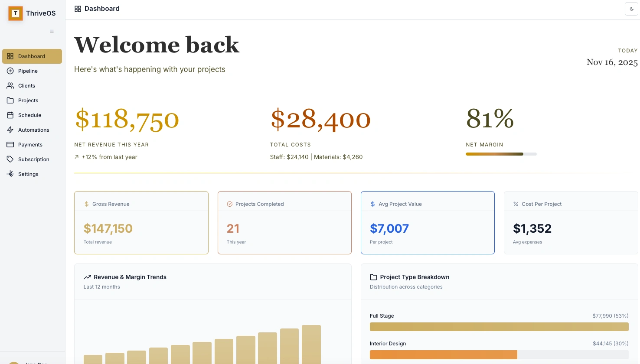The image size is (640, 364).
Task: Select the Dashboard grid icon in the sidebar
Action: pyautogui.click(x=10, y=56)
